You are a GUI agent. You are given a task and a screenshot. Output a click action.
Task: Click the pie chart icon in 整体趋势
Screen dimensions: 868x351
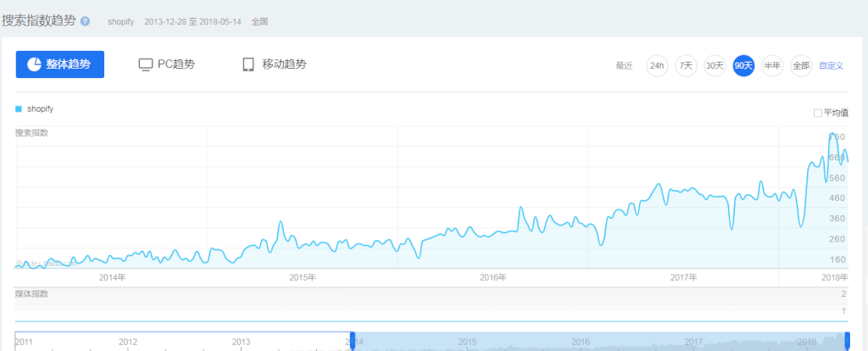click(x=34, y=64)
